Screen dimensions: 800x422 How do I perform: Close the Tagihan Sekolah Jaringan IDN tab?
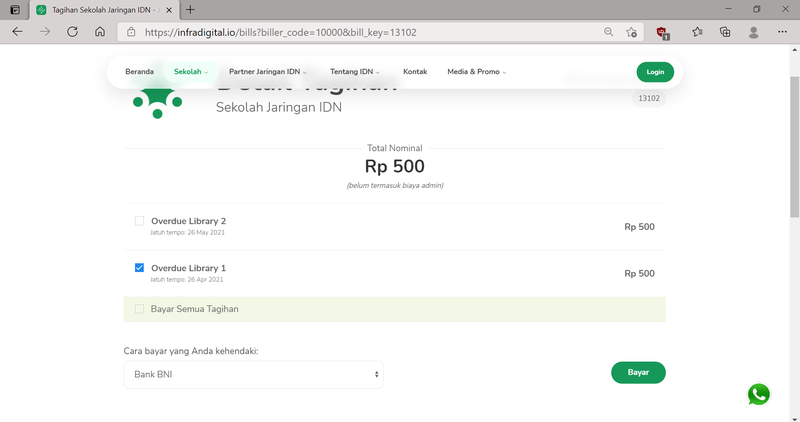click(169, 10)
